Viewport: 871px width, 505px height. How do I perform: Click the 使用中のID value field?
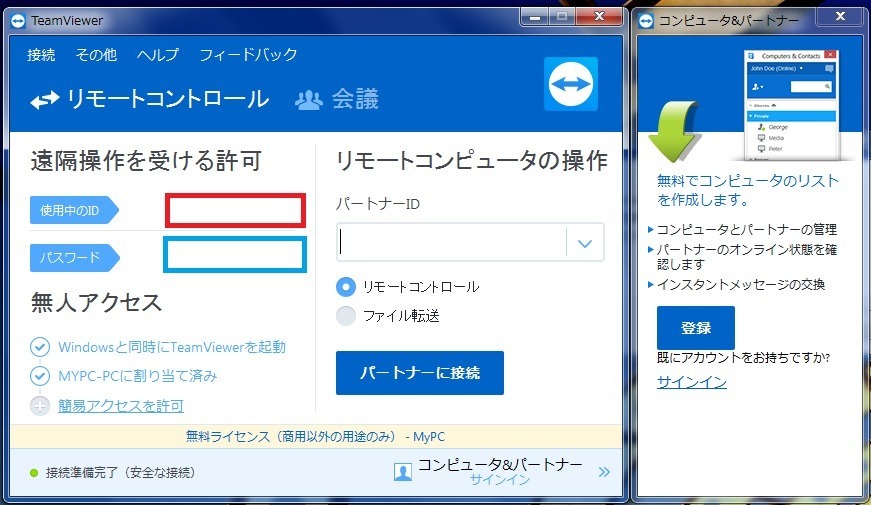[x=236, y=211]
